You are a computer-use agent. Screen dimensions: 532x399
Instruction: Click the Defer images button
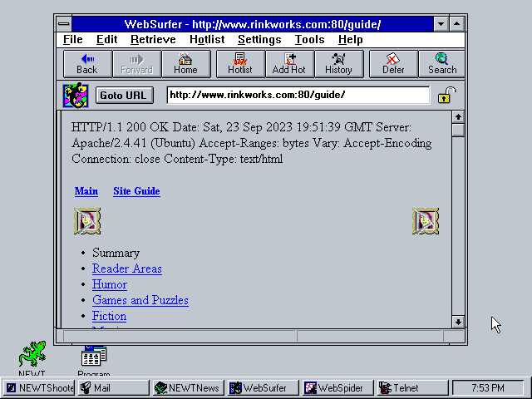coord(393,64)
